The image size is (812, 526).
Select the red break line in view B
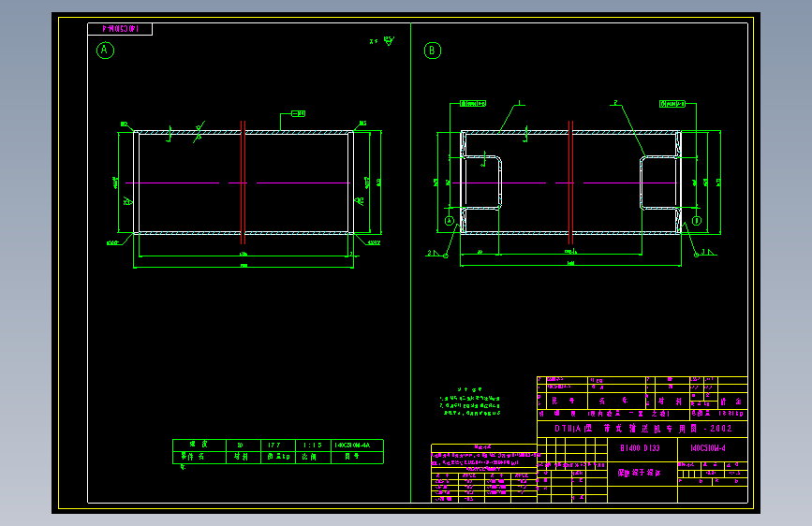coord(570,183)
